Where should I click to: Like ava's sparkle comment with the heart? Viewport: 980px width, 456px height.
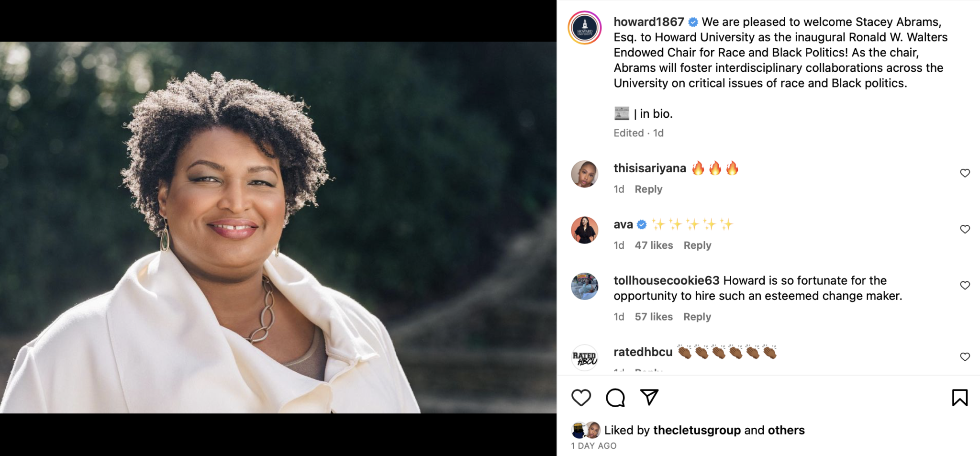coord(965,229)
